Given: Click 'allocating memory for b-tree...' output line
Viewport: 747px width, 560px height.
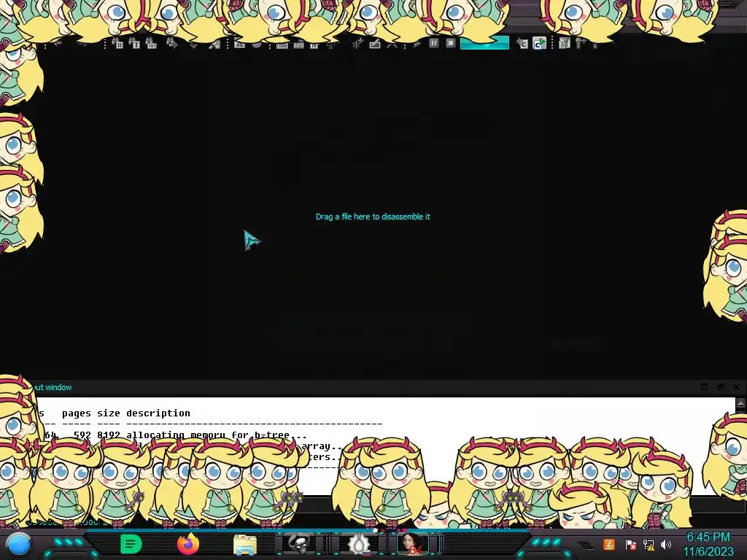Looking at the screenshot, I should click(x=217, y=435).
